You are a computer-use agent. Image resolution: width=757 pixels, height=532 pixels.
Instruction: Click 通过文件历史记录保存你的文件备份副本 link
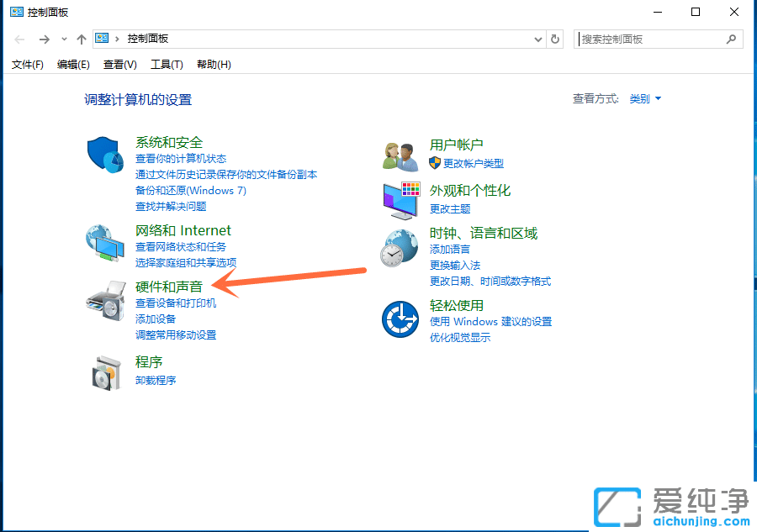[226, 175]
